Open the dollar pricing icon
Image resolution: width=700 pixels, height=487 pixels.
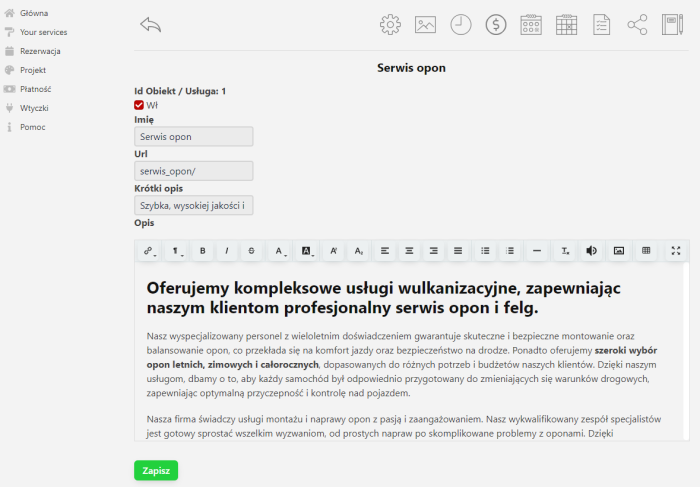point(496,25)
